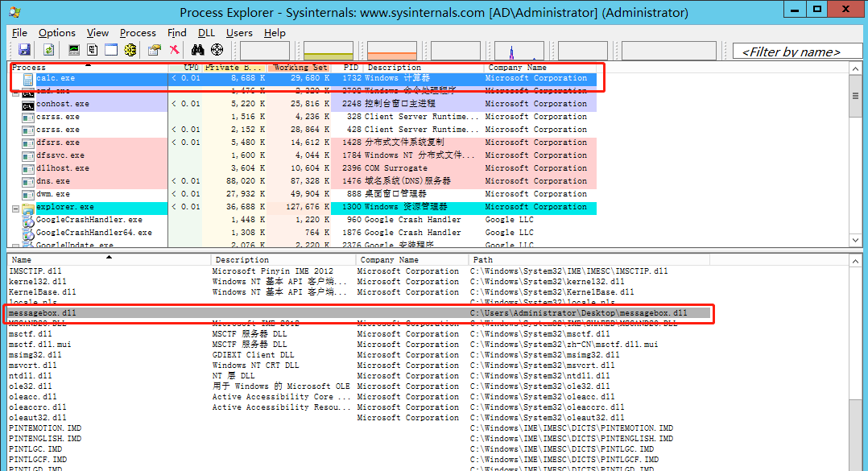Click the icon beside dwm.exe
Screen dimensions: 868x471
(27, 194)
